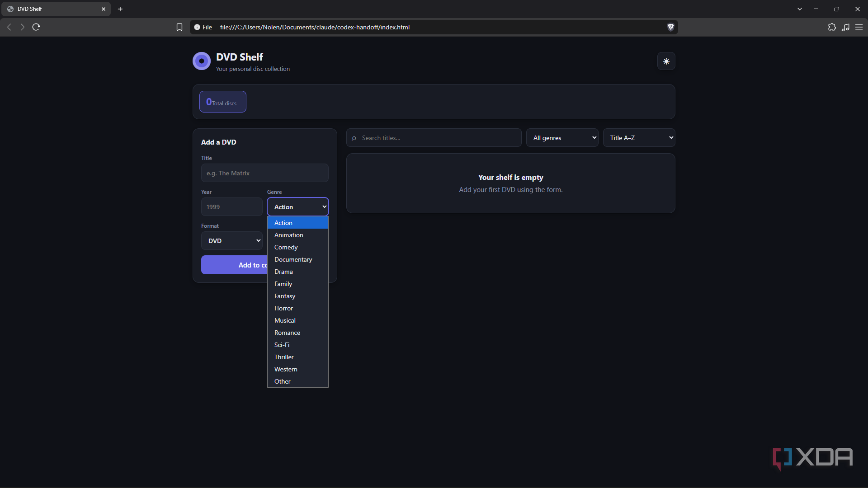Focus the Search titles input field
Screen dimensions: 868x488
[434, 138]
